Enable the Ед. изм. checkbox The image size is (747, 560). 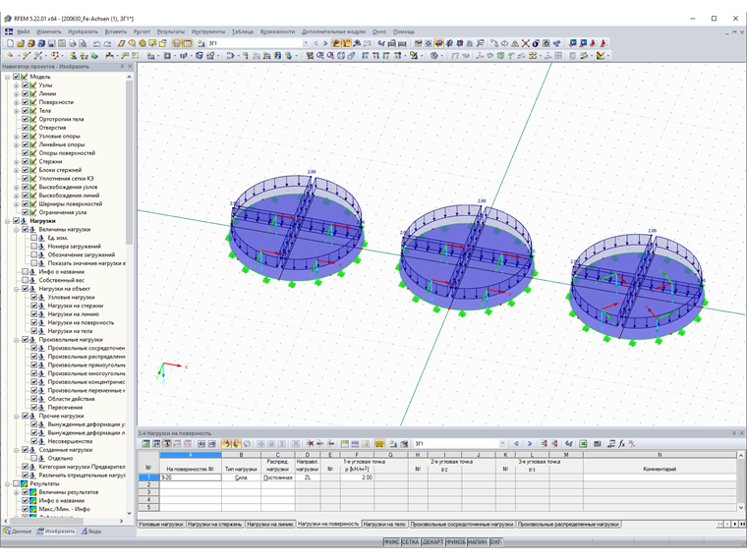pos(33,238)
